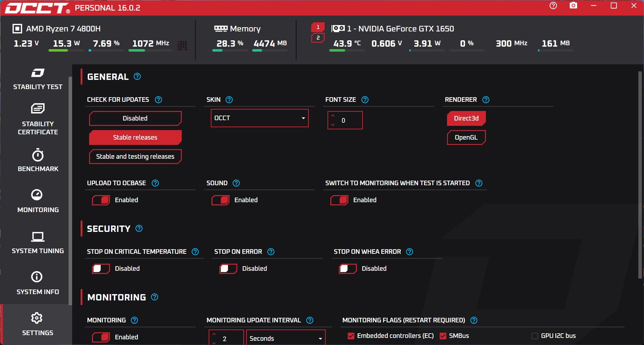Open the System Info page
Image resolution: width=644 pixels, height=345 pixels.
37,283
